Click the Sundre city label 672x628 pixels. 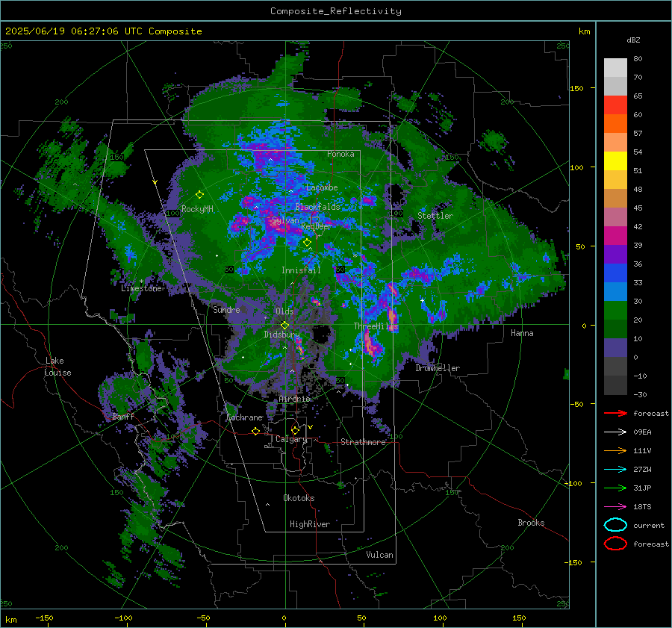pos(226,309)
